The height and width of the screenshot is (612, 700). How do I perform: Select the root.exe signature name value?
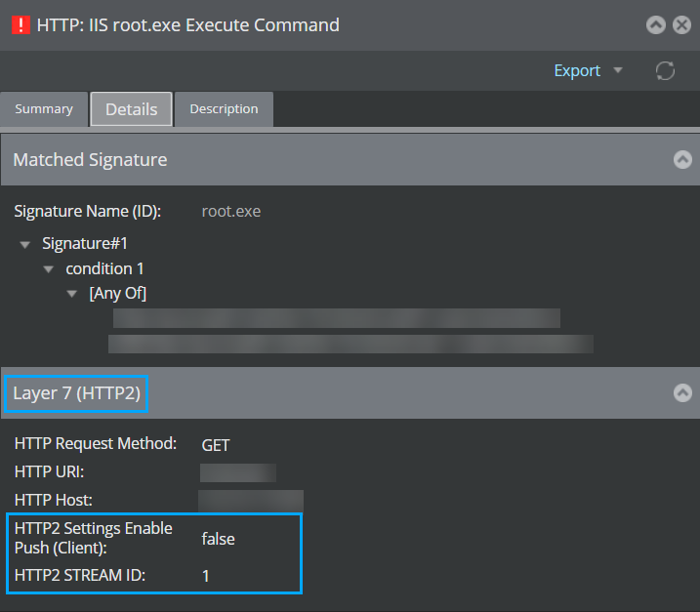(x=231, y=211)
